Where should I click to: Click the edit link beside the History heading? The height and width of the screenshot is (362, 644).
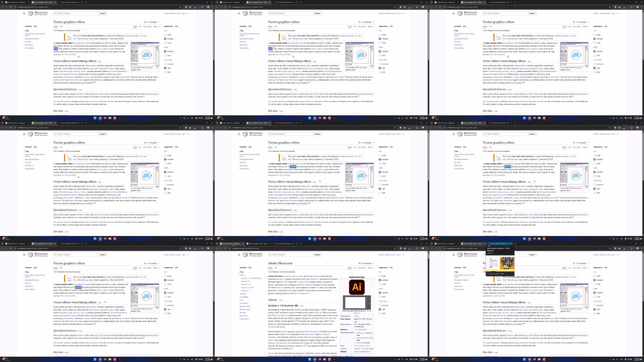pyautogui.click(x=281, y=300)
